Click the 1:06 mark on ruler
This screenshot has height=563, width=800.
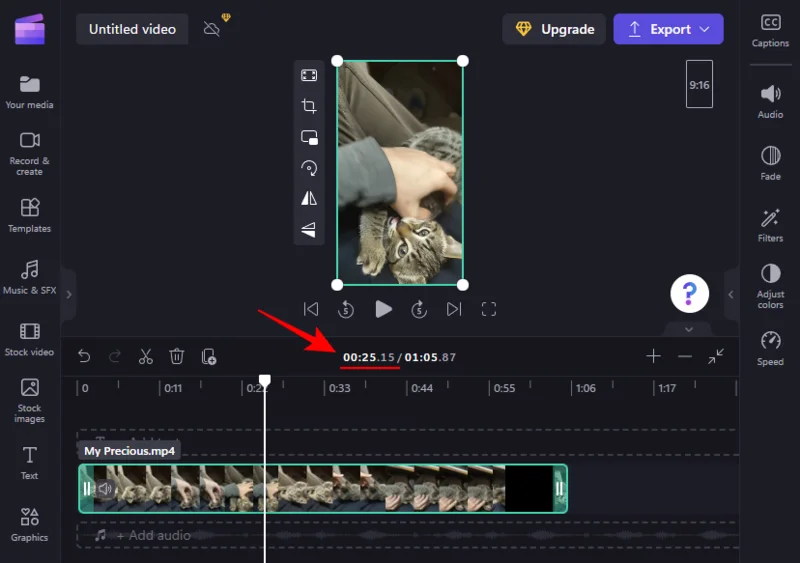(586, 388)
